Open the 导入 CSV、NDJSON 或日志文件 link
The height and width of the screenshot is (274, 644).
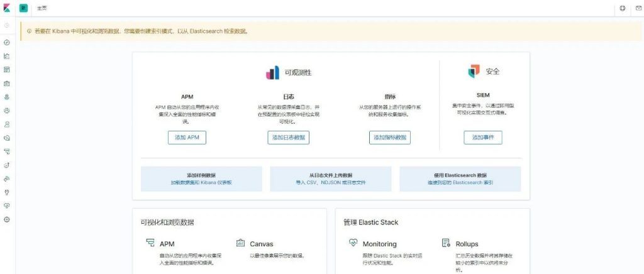330,182
